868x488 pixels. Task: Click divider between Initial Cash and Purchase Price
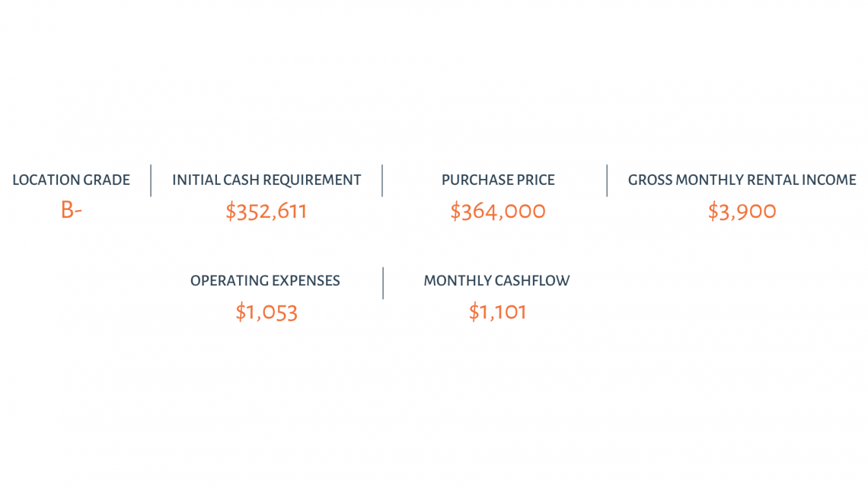382,180
